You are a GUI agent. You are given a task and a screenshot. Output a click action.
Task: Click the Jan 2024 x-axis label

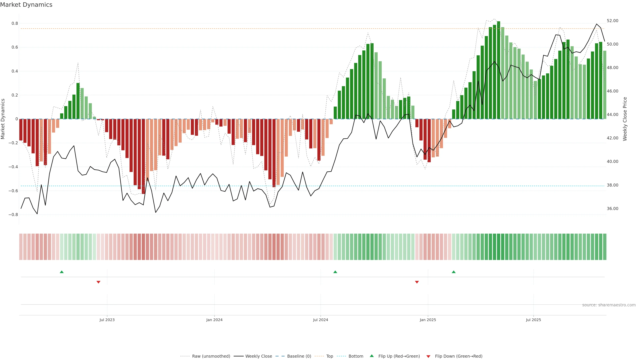[214, 320]
